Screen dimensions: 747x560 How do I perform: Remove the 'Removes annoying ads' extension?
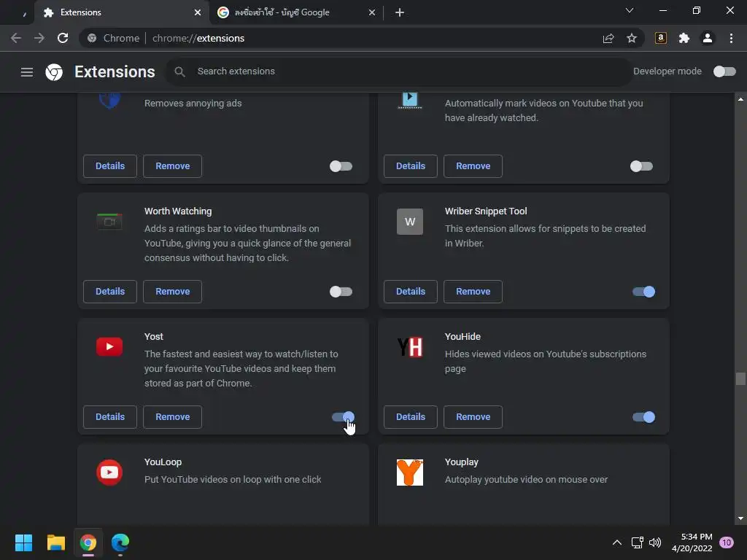(x=172, y=166)
